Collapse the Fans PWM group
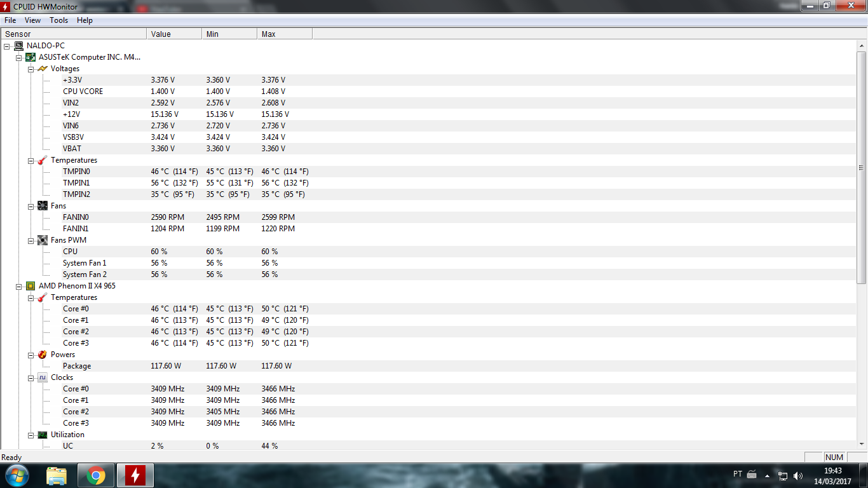Image resolution: width=868 pixels, height=488 pixels. [31, 240]
